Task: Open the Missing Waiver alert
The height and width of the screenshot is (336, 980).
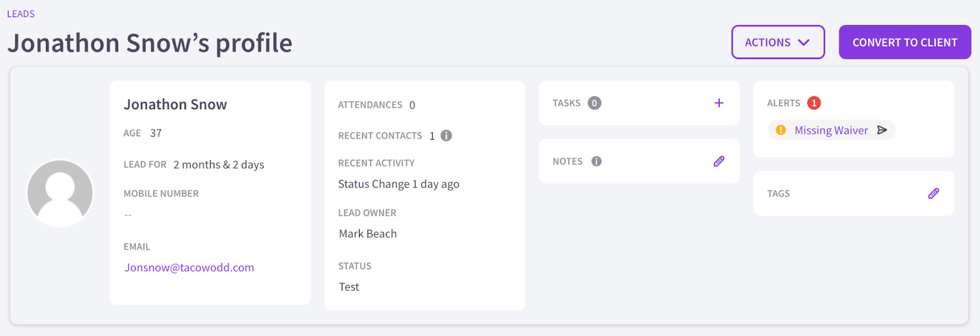Action: point(831,130)
